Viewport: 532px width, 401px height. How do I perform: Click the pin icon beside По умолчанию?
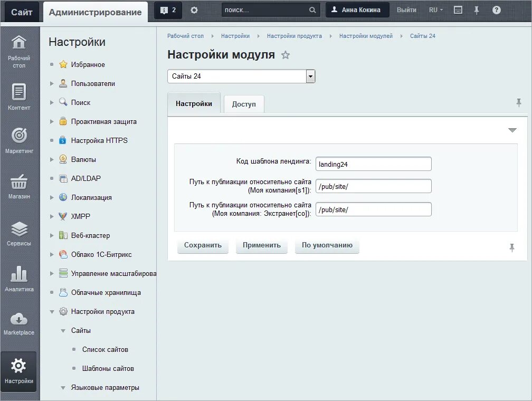(x=512, y=247)
